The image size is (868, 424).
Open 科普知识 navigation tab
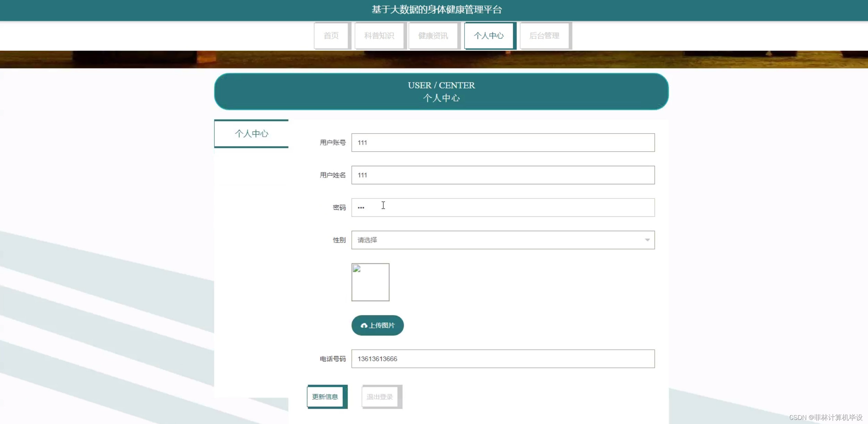(379, 36)
